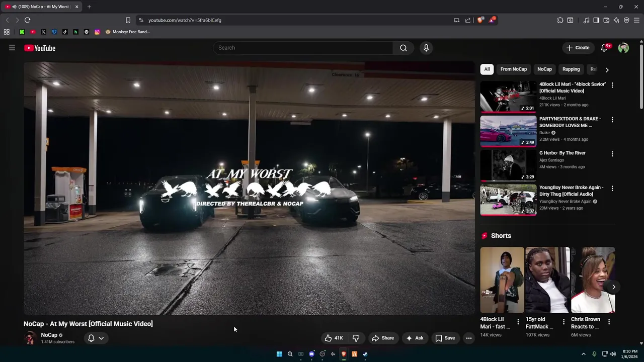
Task: Open Leo AI sparkle icon in toolbar
Action: [x=616, y=20]
